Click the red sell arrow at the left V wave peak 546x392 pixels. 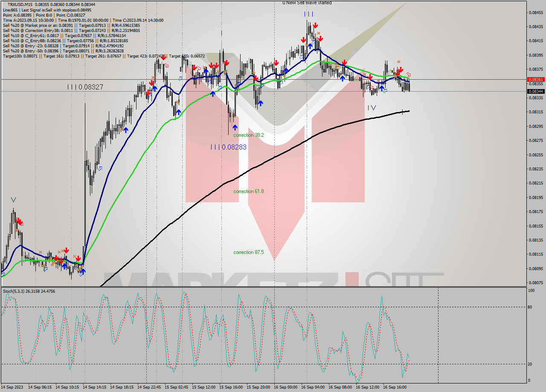point(20,221)
